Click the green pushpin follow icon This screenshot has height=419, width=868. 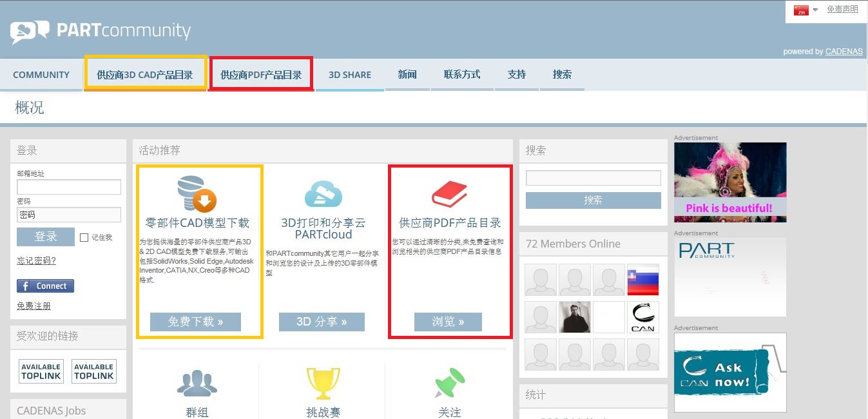point(450,383)
